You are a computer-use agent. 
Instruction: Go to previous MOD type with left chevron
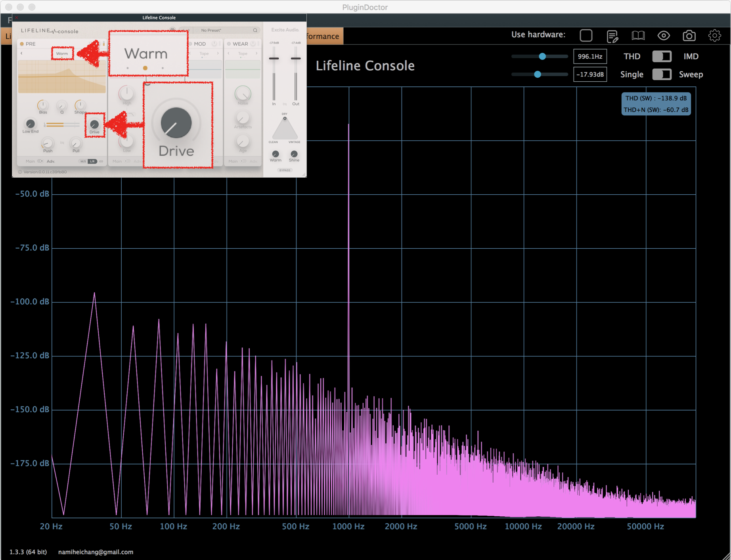coord(190,53)
